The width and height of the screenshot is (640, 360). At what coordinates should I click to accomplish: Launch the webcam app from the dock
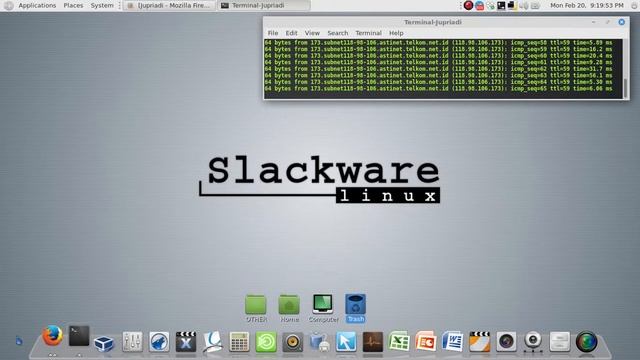pos(533,342)
